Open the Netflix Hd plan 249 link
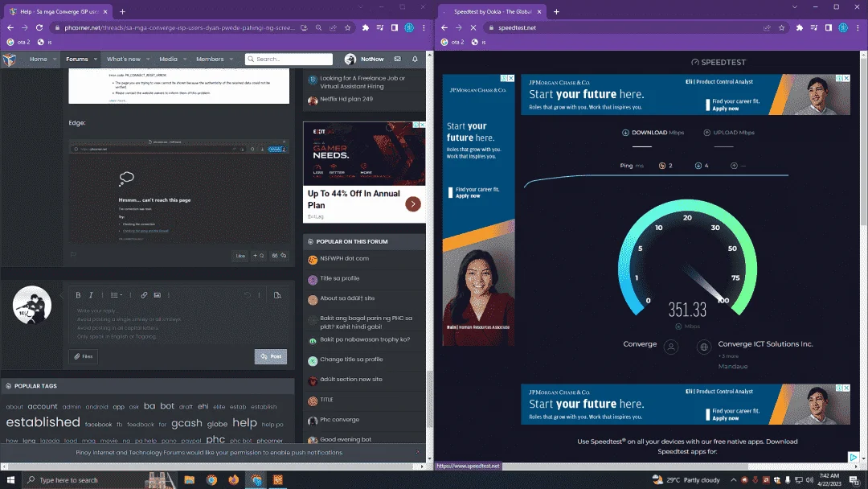The width and height of the screenshot is (868, 489). (x=346, y=99)
